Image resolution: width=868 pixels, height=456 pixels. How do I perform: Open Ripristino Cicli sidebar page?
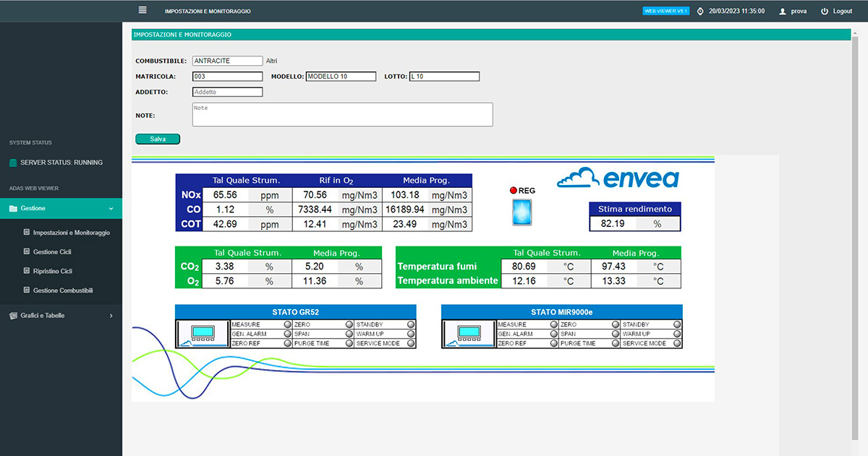(53, 272)
